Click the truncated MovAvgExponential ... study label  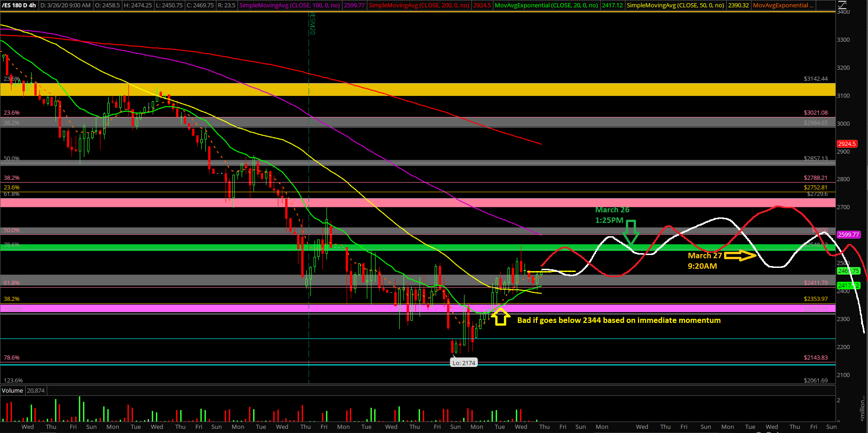pos(783,5)
